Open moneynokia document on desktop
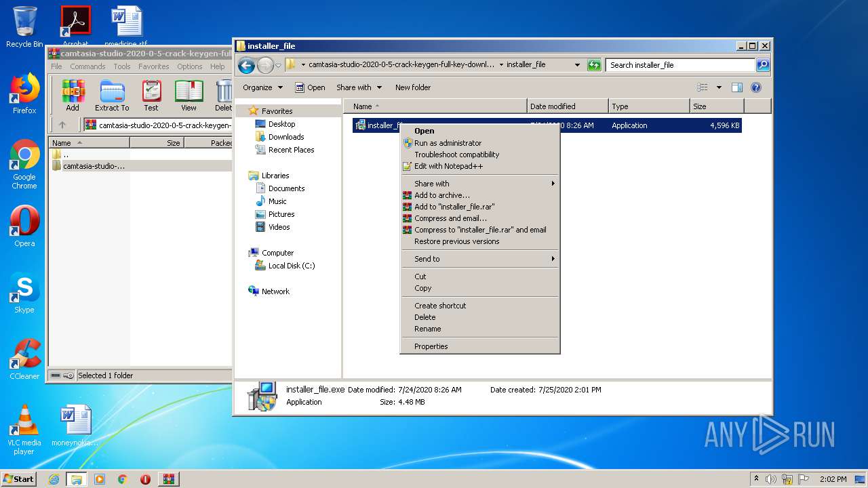 pos(75,426)
